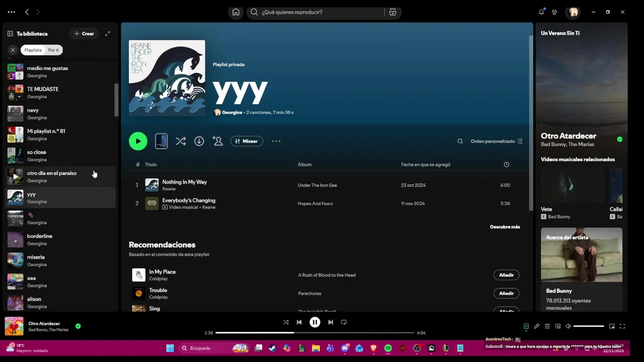Click the search field ¿Qué quieres reproducir?
Image resolution: width=644 pixels, height=362 pixels.
(x=322, y=12)
